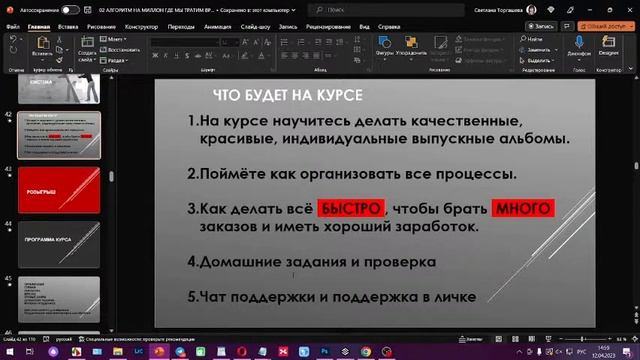Screen dimensions: 640x360
Task: Click Восстановить reset slide button
Action: click(x=120, y=50)
